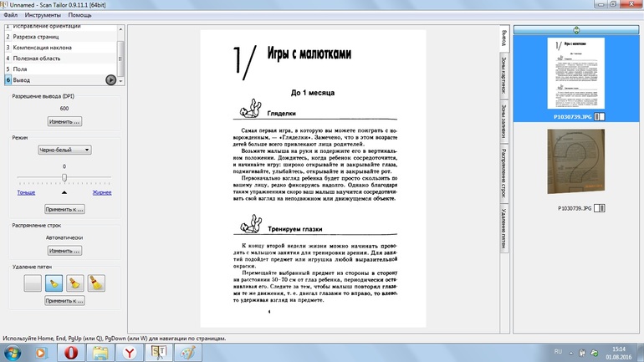Open the Инструменты menu

pos(42,15)
